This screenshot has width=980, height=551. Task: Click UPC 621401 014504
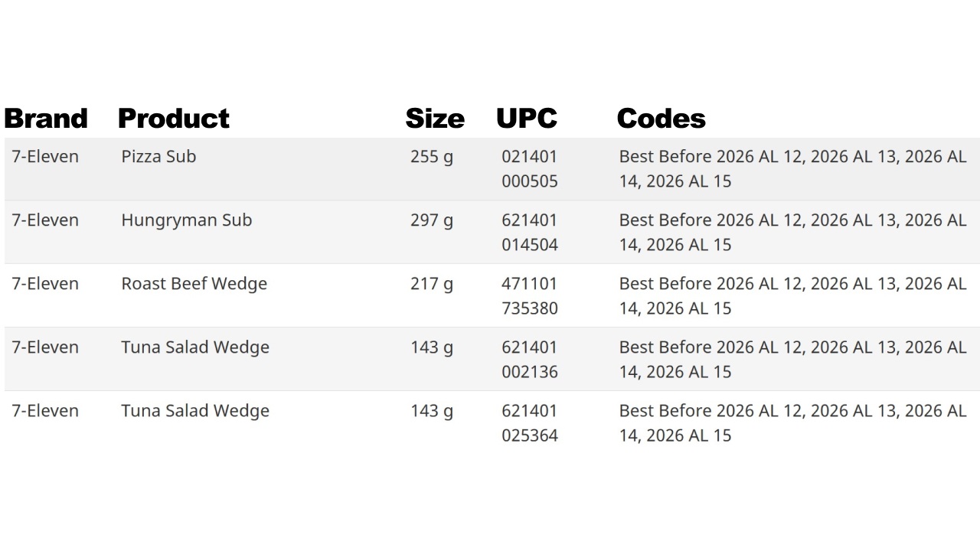click(x=530, y=232)
